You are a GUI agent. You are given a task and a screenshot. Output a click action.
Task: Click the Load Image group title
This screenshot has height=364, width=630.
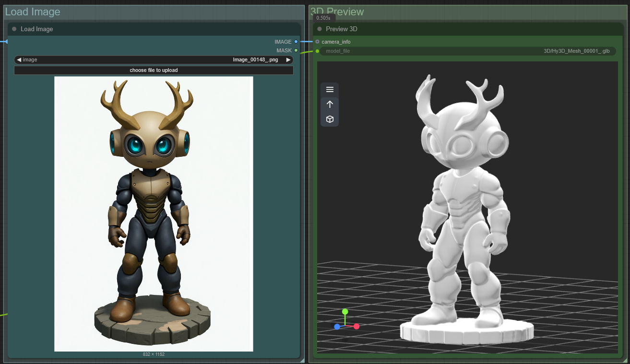(x=33, y=12)
